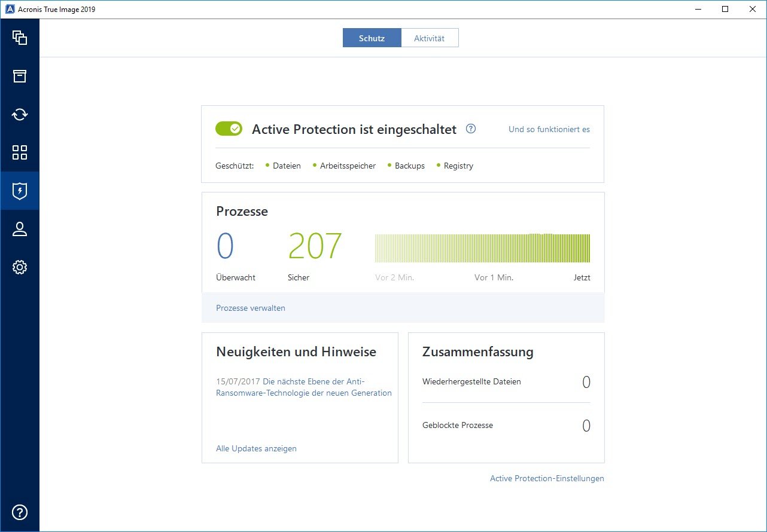The width and height of the screenshot is (767, 532).
Task: Click the news date 15/07/2017
Action: [x=238, y=381]
